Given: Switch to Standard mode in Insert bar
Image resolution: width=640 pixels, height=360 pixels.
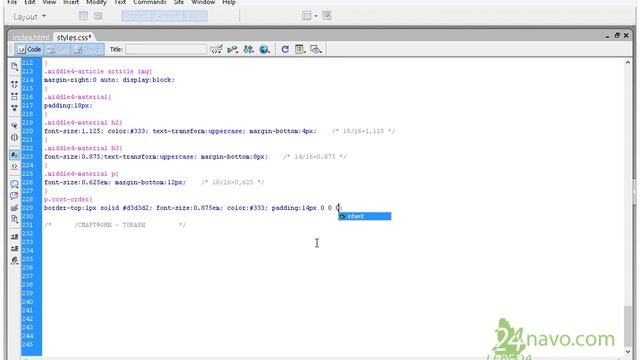Looking at the screenshot, I should [136, 16].
